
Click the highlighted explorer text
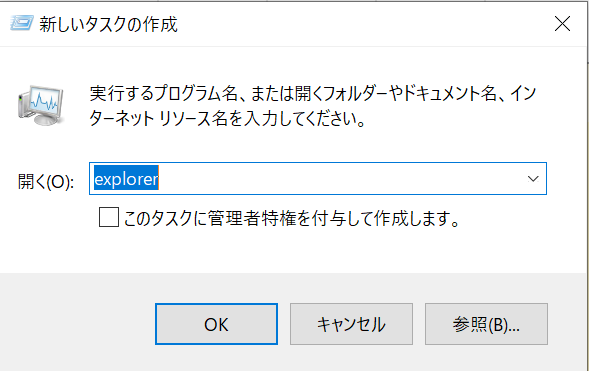pyautogui.click(x=126, y=179)
